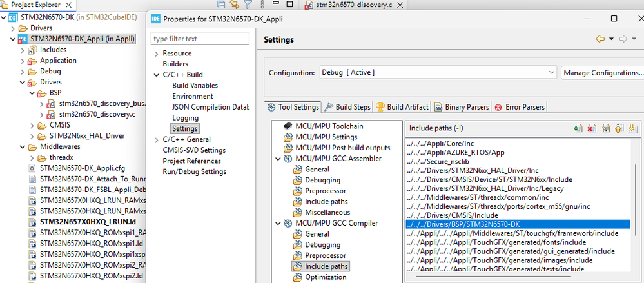This screenshot has width=644, height=283.
Task: Click Add include path icon
Action: pyautogui.click(x=578, y=128)
